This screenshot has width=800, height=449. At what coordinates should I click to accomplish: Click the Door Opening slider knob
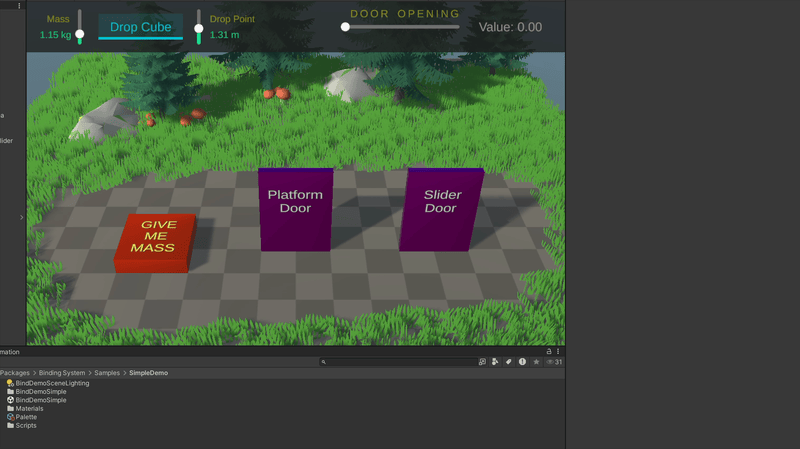click(x=345, y=27)
